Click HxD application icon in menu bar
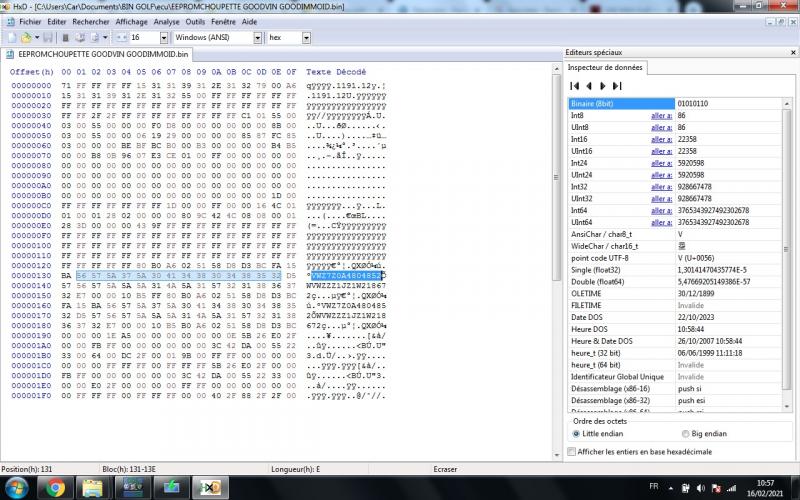The image size is (800, 500). point(10,22)
